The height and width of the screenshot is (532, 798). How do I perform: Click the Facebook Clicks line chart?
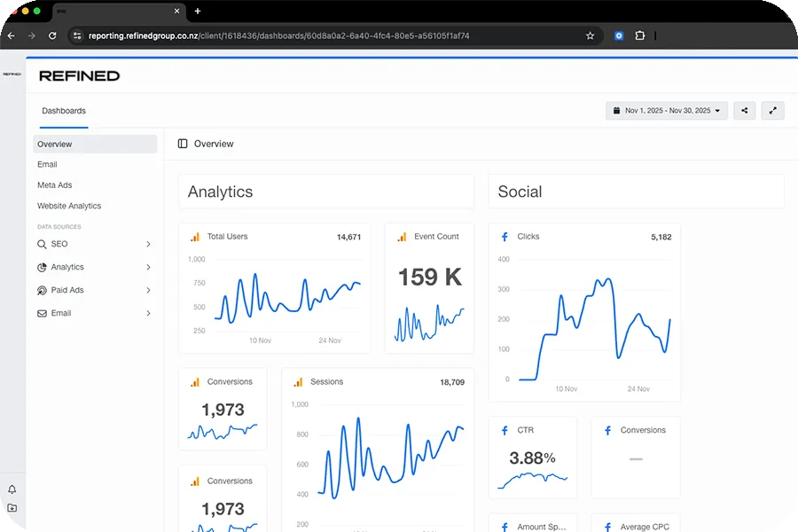594,329
